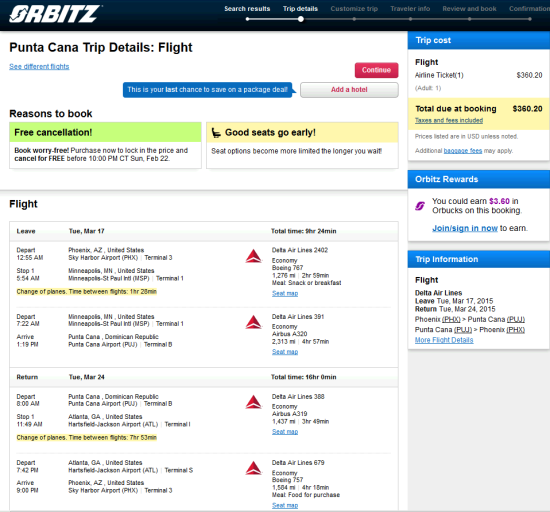Click Delta logo beside flight 2402
The height and width of the screenshot is (512, 550).
[253, 256]
